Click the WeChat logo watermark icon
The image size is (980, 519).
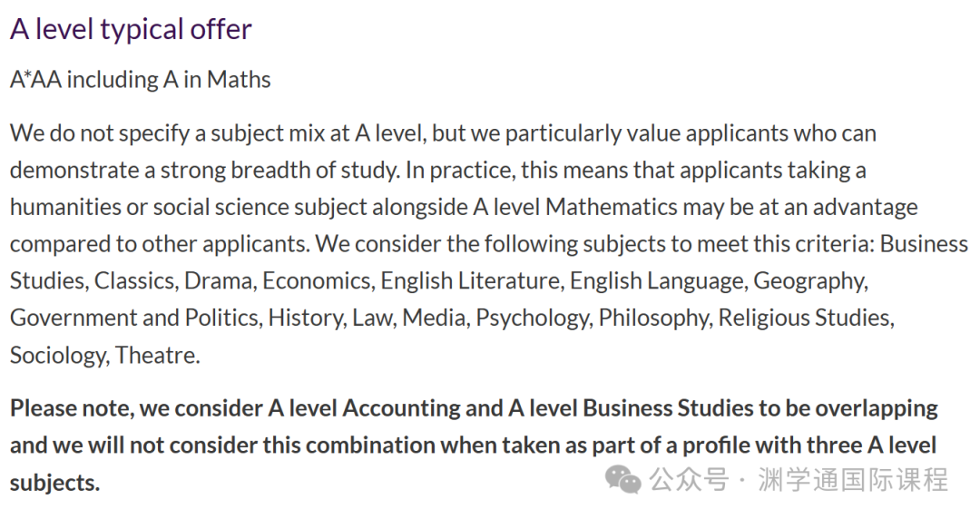pyautogui.click(x=623, y=479)
